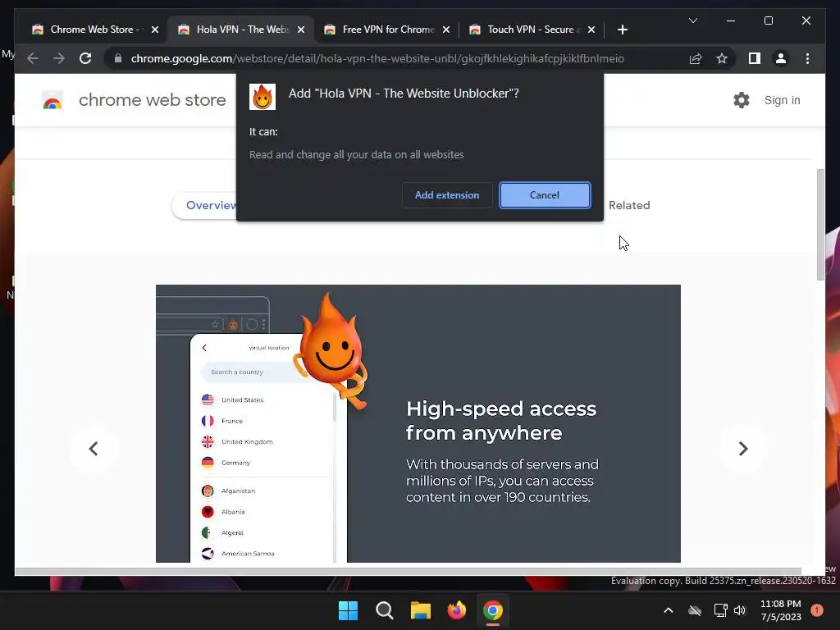Click the Hola VPN promotional screenshot
Viewport: 840px width, 630px height.
[x=418, y=423]
